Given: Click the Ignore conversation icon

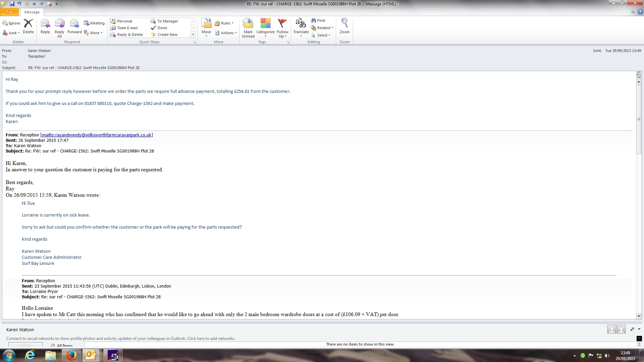Looking at the screenshot, I should (11, 23).
